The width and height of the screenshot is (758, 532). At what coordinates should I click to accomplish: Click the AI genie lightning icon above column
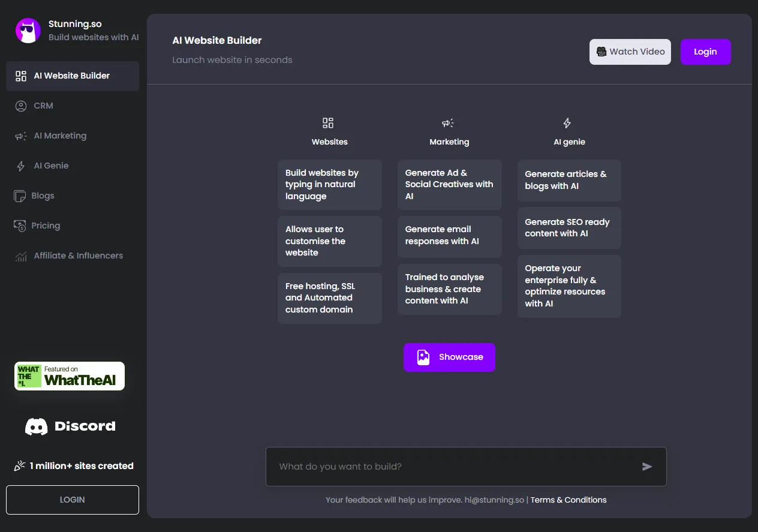(x=567, y=123)
